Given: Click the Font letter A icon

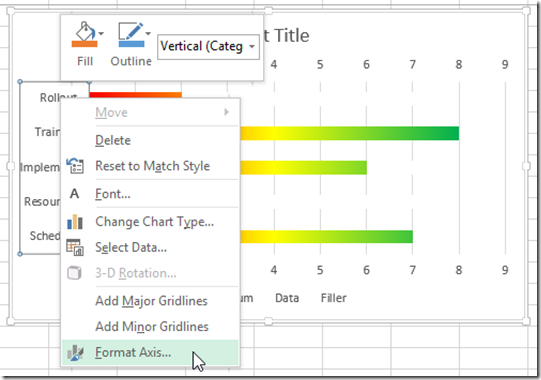Looking at the screenshot, I should tap(74, 194).
